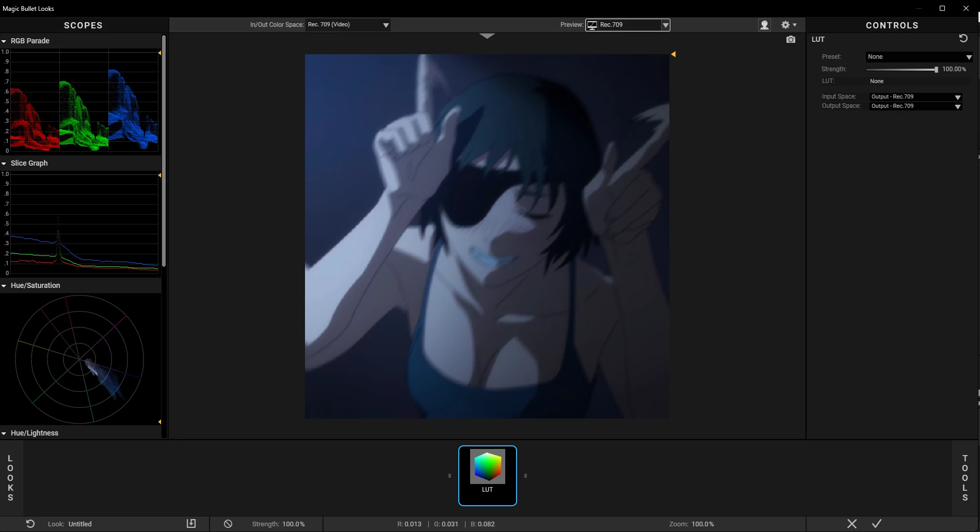This screenshot has width=980, height=532.
Task: Click the yellow marker on Hue/Saturation scope
Action: coord(159,422)
